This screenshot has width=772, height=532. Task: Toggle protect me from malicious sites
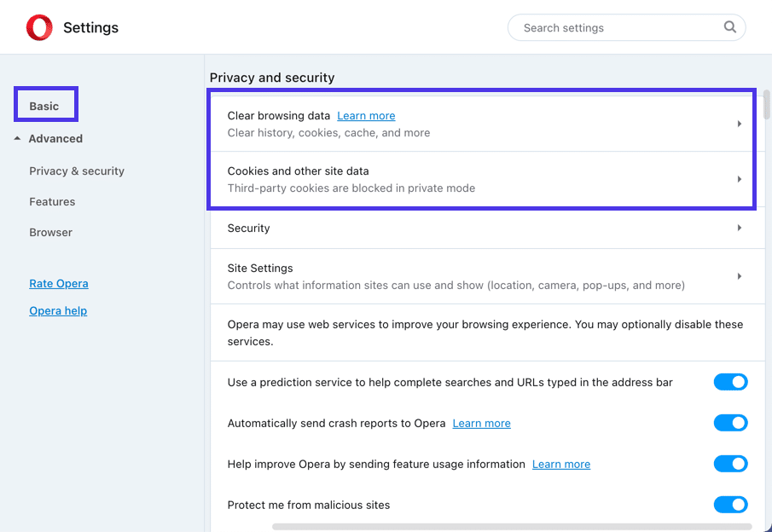[x=730, y=505]
